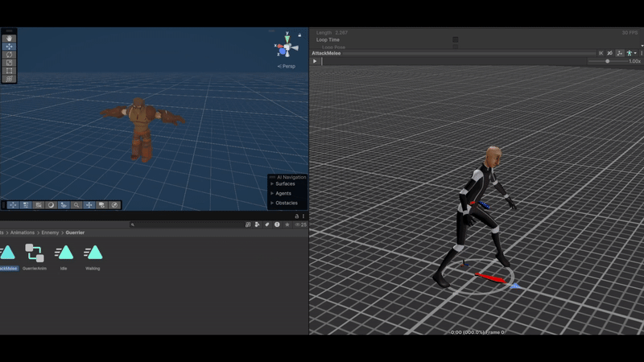Go to the Animations breadcrumb folder

point(23,232)
